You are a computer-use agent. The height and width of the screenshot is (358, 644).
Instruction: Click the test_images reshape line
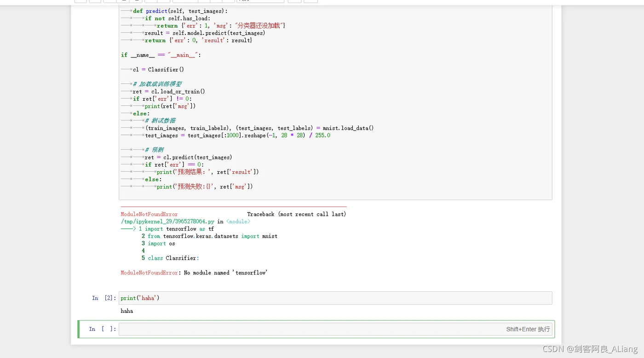pos(237,135)
